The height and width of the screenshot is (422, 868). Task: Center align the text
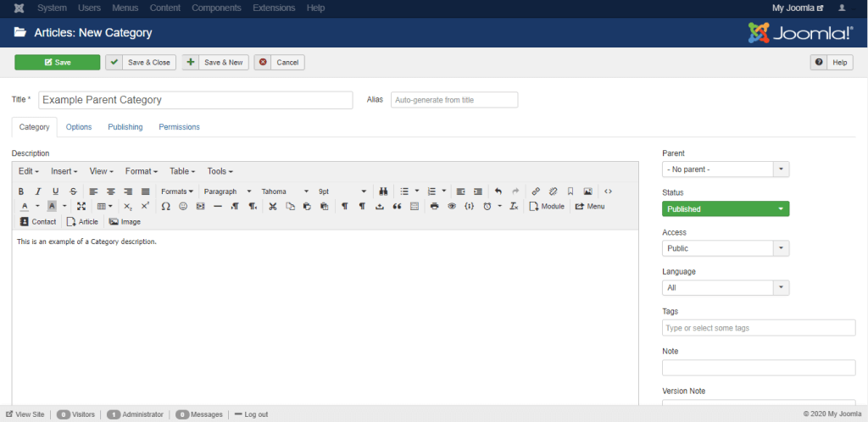(x=111, y=192)
